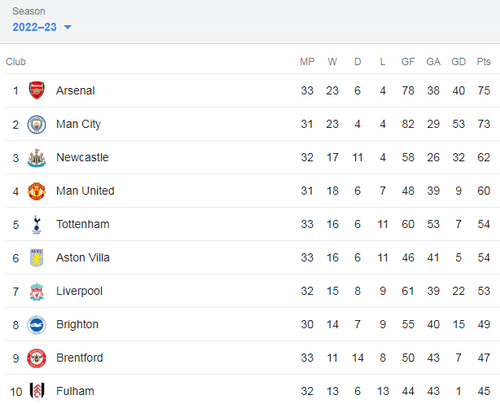Click the Man United club crest
Image resolution: width=500 pixels, height=404 pixels.
[37, 191]
